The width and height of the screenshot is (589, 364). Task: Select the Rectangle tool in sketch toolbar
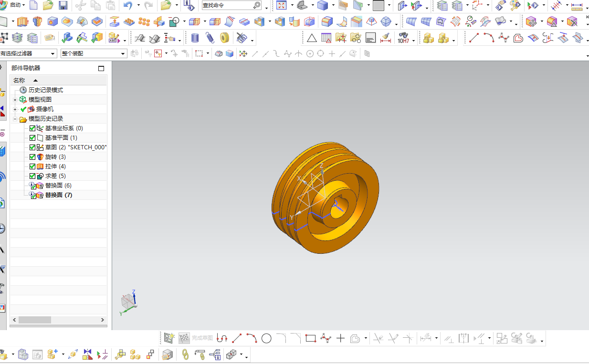311,339
